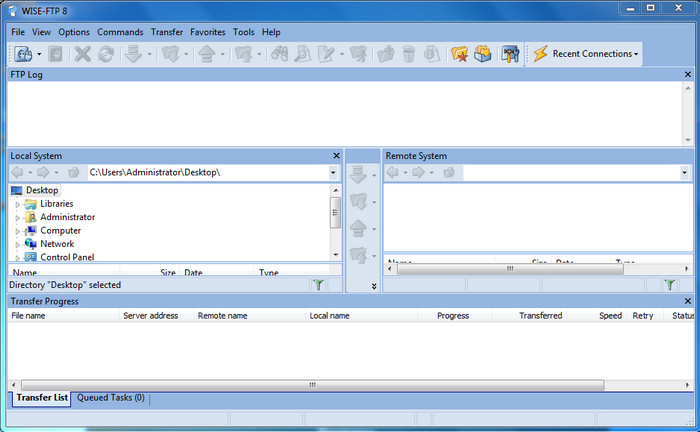The height and width of the screenshot is (432, 700).
Task: Open the Commands menu
Action: [120, 32]
